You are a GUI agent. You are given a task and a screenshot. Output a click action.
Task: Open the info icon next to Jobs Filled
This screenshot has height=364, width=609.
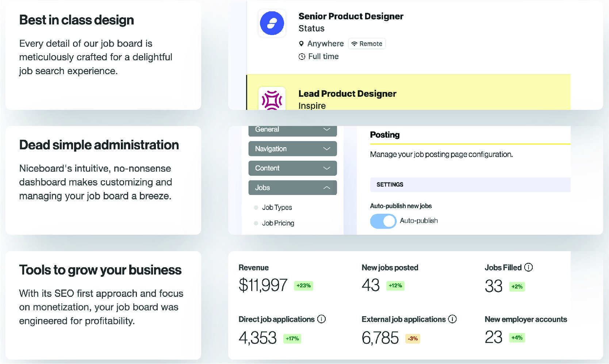(x=528, y=267)
